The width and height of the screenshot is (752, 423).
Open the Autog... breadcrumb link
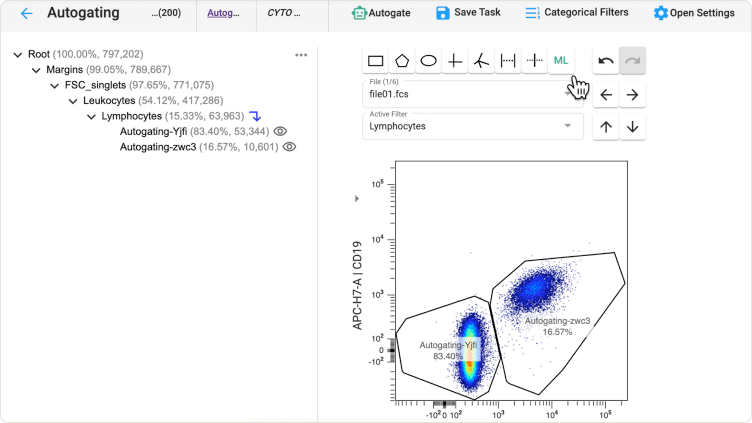224,14
